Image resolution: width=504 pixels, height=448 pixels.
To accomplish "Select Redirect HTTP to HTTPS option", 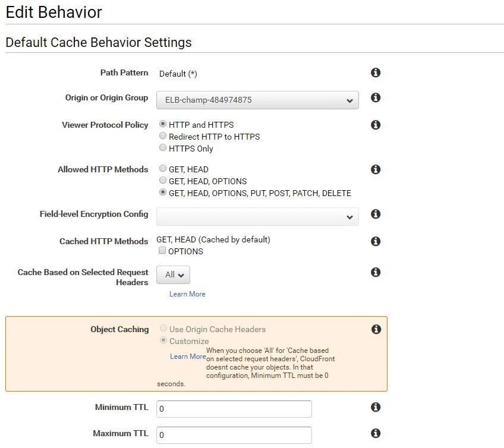I will (x=163, y=136).
